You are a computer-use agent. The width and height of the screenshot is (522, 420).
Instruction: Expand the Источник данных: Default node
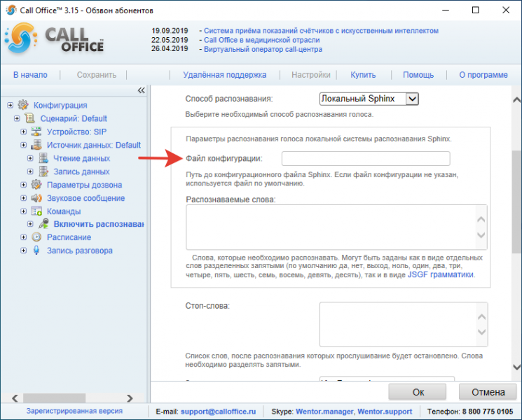pos(24,145)
